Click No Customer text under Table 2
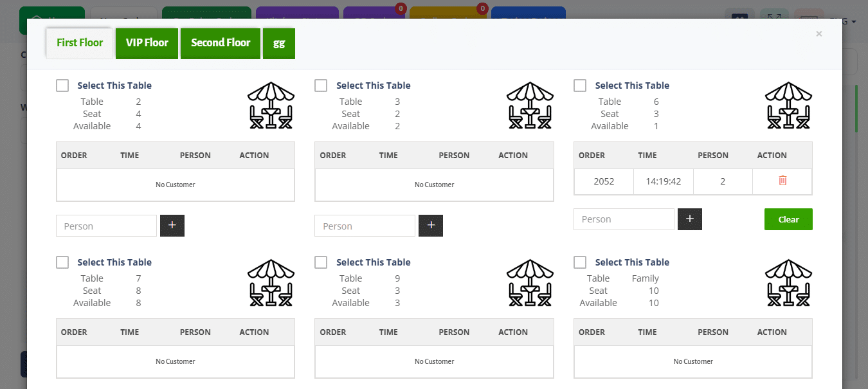Screen dimensions: 868x389 pos(176,185)
